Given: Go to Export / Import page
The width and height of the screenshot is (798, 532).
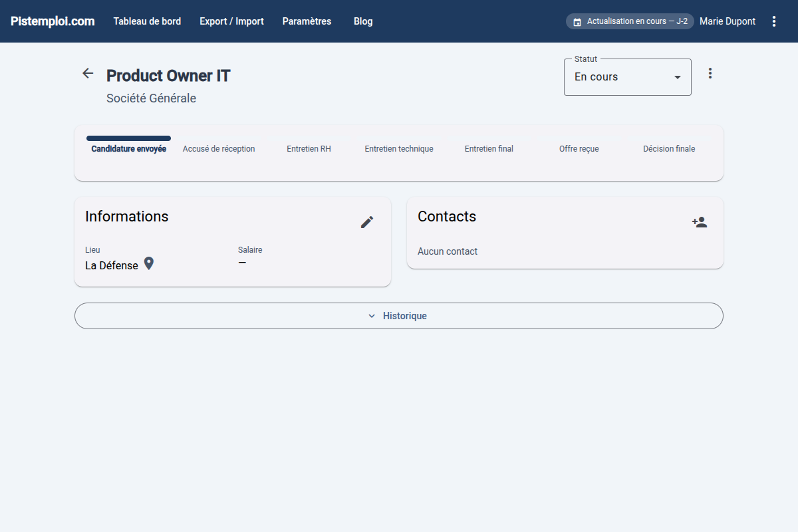Looking at the screenshot, I should 231,21.
